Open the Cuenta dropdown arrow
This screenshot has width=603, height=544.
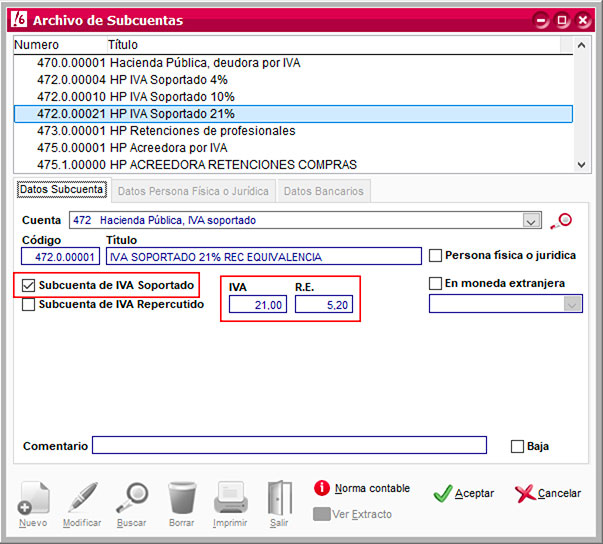point(531,221)
